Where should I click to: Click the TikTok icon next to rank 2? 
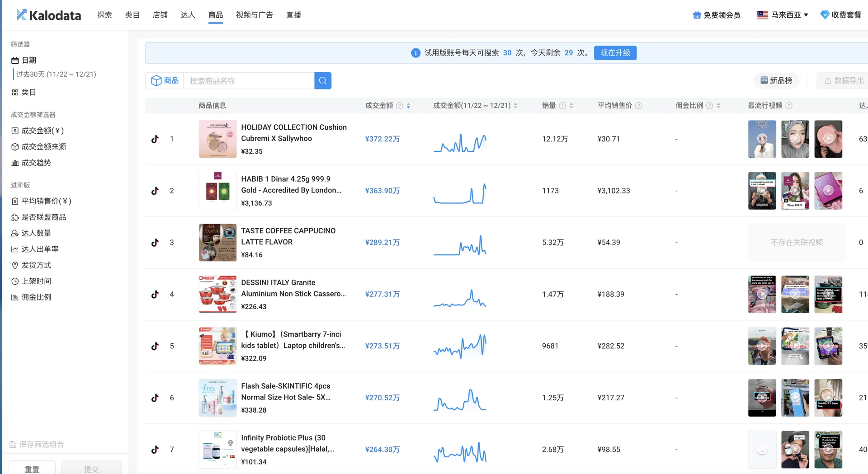[155, 191]
